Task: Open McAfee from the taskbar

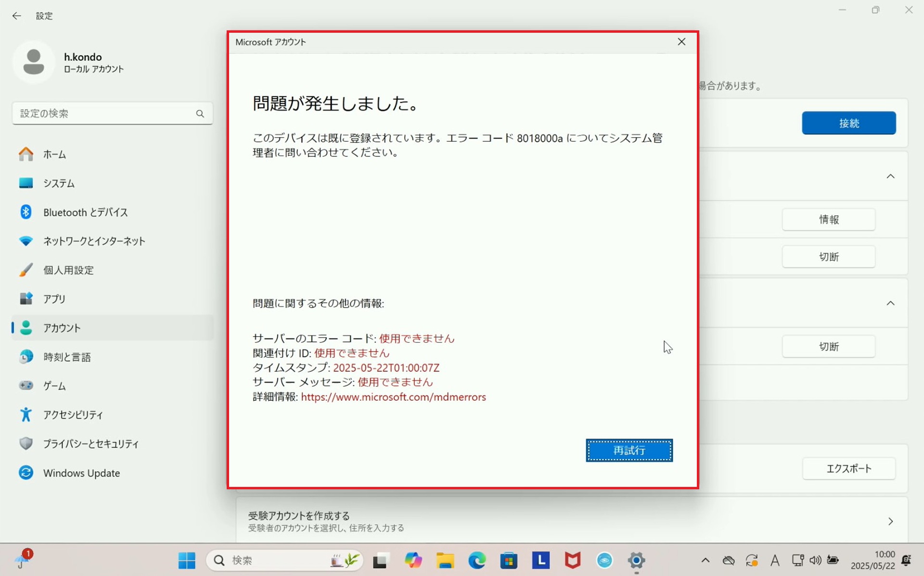Action: point(573,561)
